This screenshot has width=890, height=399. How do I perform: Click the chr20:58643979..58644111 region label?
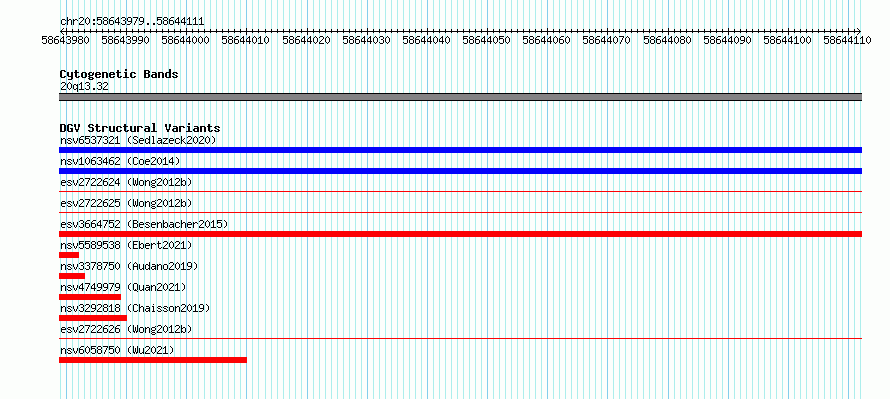click(132, 22)
